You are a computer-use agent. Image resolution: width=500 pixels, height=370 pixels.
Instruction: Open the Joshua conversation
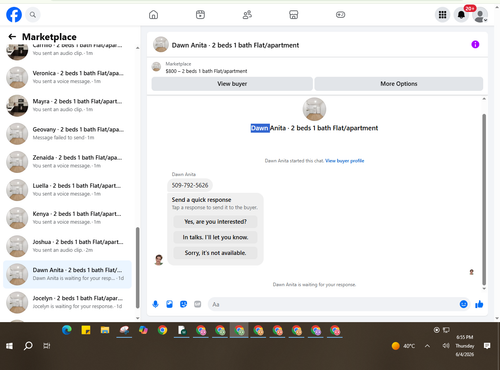point(67,246)
